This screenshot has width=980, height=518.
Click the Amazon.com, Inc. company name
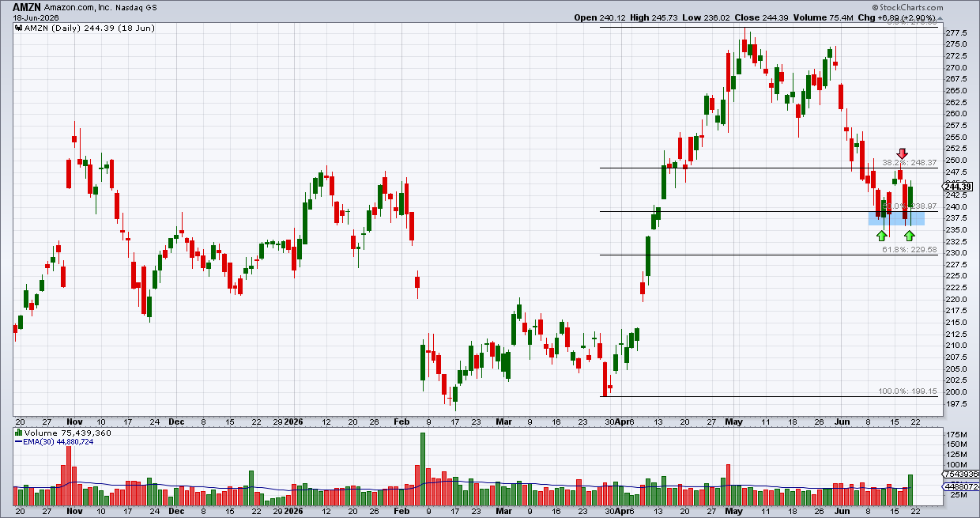77,6
